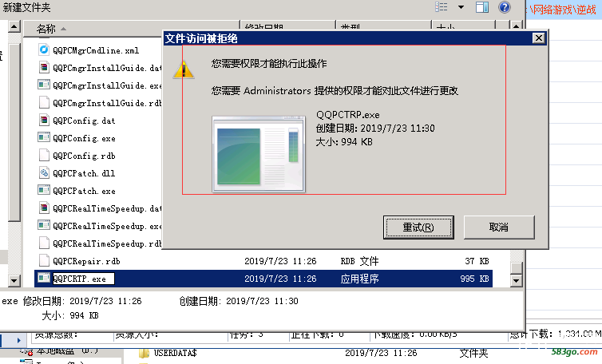602x364 pixels.
Task: Click QQPCMgrCmdline.xml file name
Action: 96,50
